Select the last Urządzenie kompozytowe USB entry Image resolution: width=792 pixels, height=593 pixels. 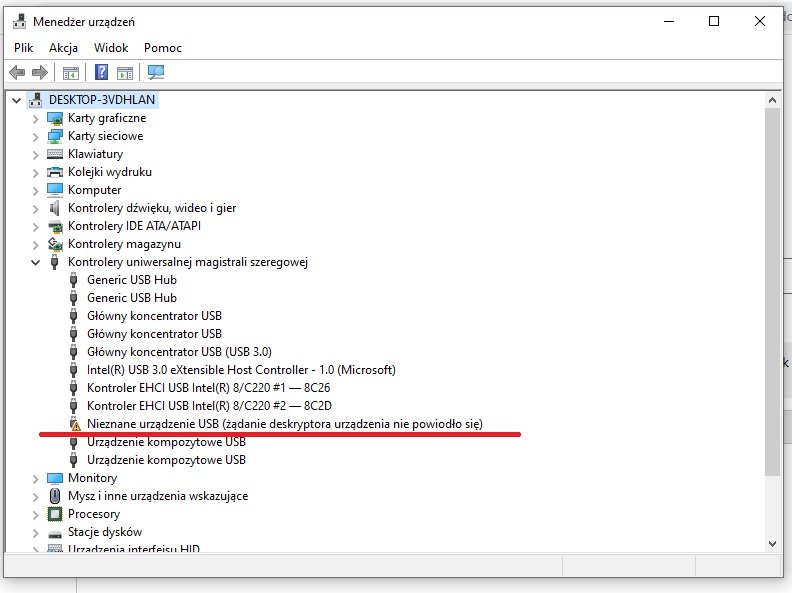[x=166, y=460]
